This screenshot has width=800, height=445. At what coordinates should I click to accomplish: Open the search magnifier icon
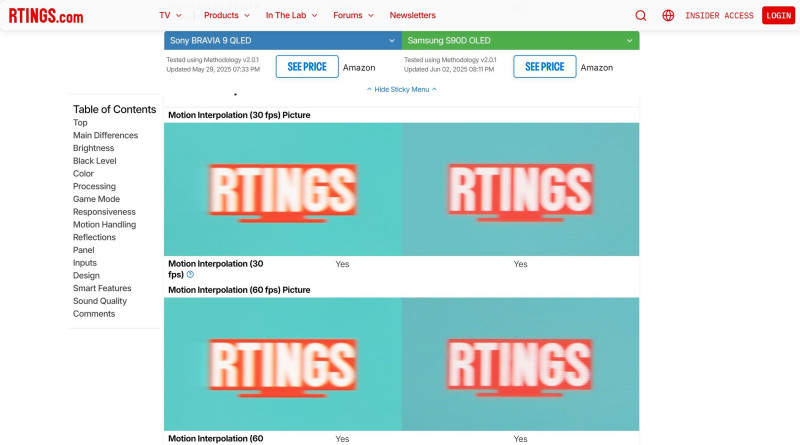(641, 16)
